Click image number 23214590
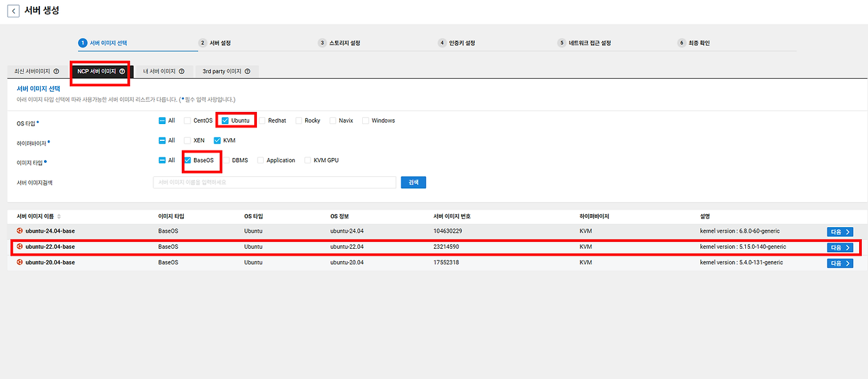 point(446,247)
